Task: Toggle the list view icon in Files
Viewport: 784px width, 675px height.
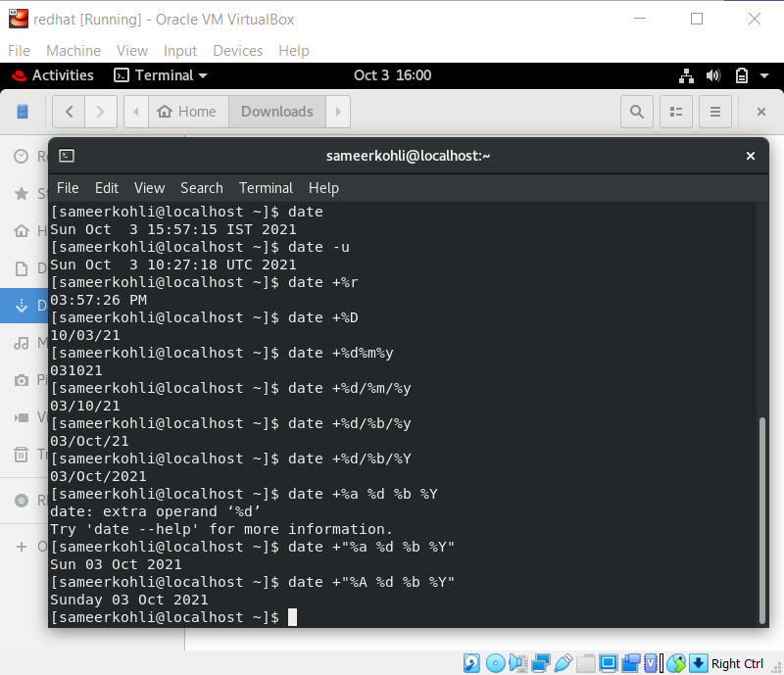Action: [x=676, y=112]
